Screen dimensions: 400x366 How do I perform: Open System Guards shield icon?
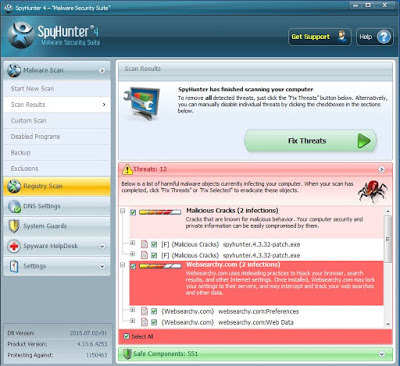click(x=14, y=226)
